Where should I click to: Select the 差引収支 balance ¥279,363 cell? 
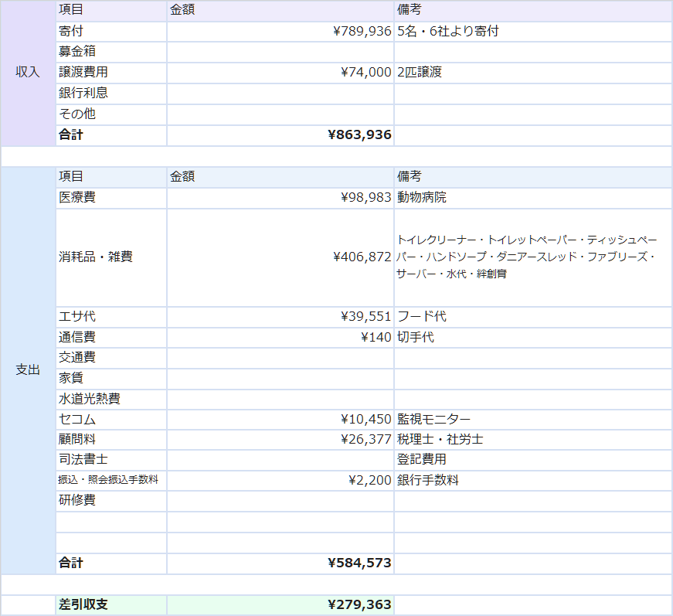[280, 604]
